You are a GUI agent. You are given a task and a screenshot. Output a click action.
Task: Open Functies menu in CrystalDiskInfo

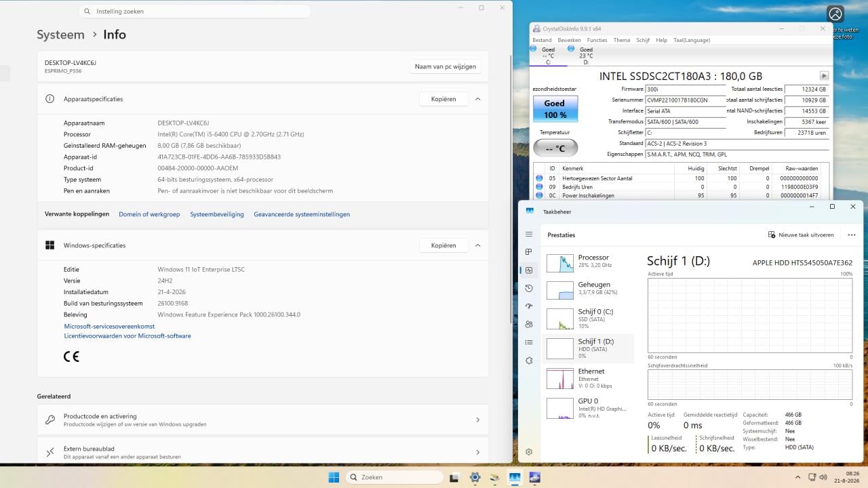point(597,40)
